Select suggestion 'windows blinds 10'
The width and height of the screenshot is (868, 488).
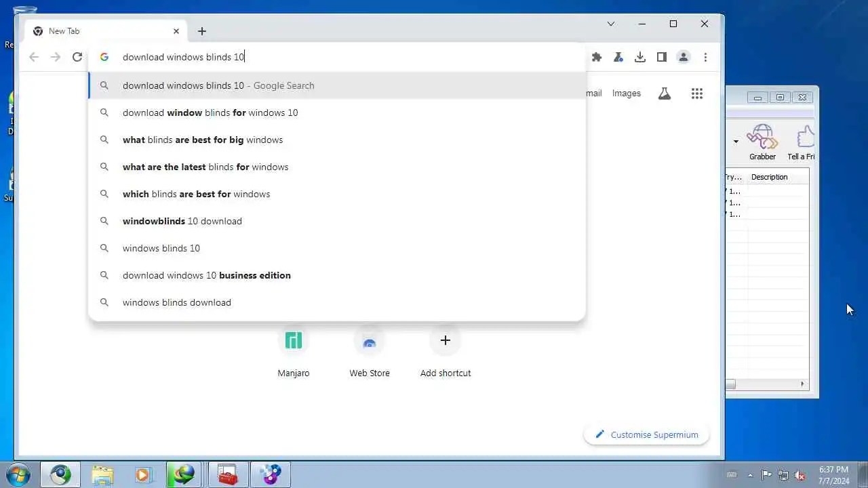click(337, 248)
